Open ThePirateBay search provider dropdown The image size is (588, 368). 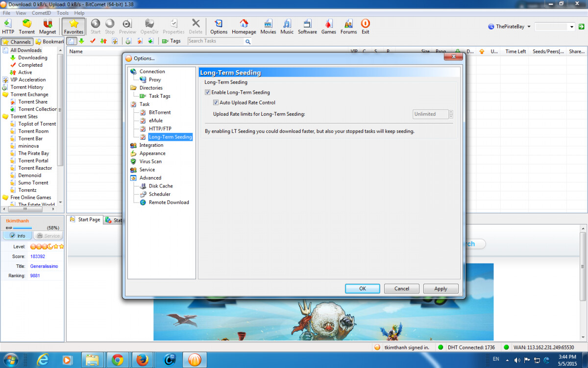(x=510, y=27)
